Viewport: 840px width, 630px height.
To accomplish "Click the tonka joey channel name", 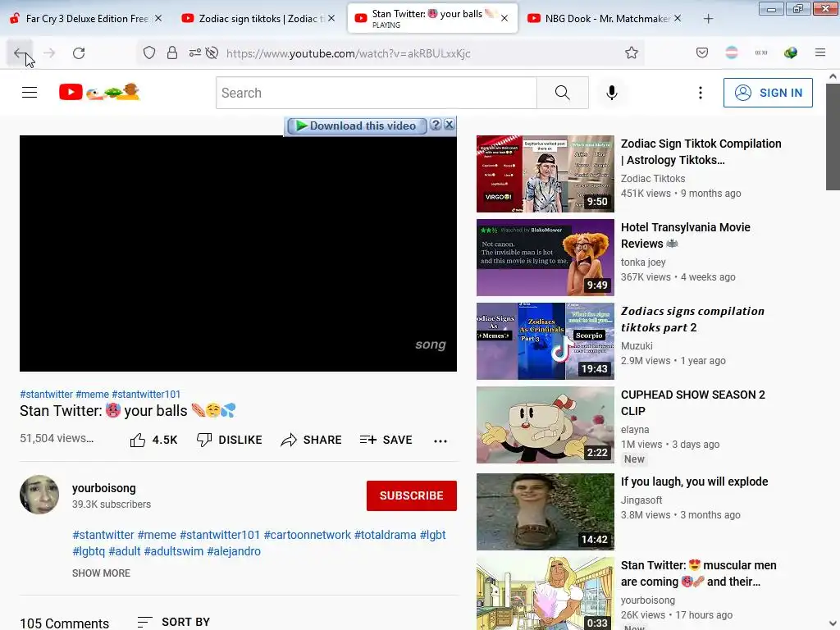I will [x=643, y=262].
